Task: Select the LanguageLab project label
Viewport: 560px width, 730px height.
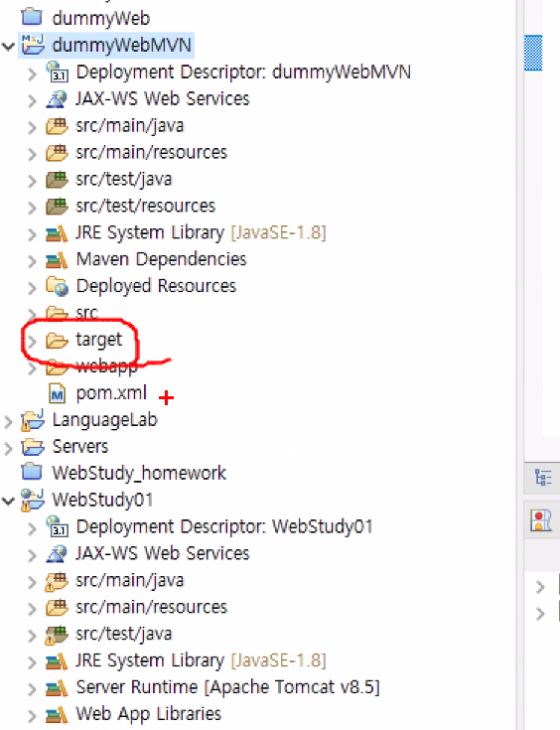Action: (104, 420)
